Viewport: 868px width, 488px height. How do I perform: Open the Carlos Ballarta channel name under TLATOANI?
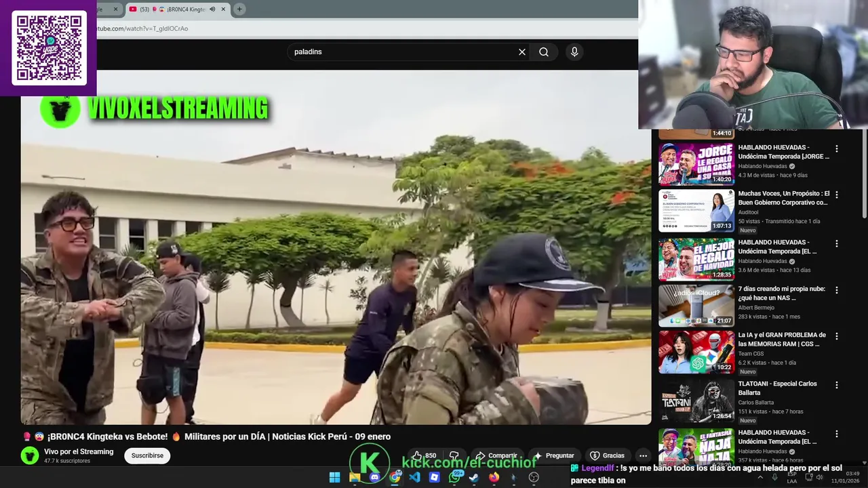(x=755, y=403)
